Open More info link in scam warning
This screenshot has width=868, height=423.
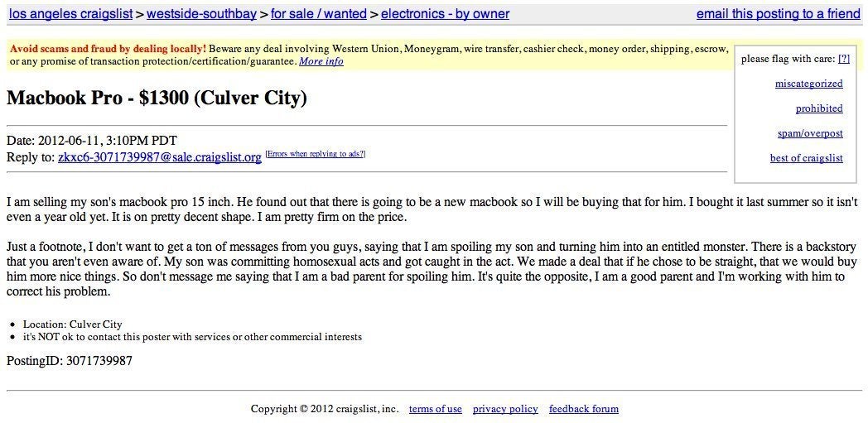321,61
